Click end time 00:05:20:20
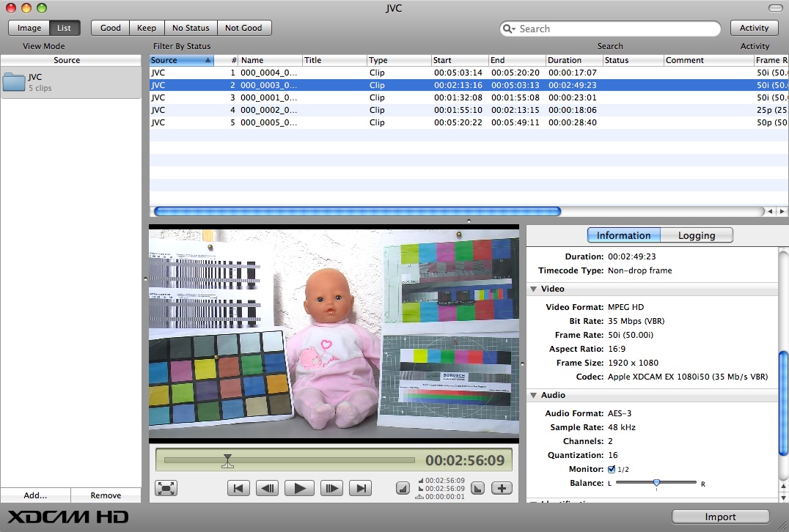Viewport: 789px width, 532px height. [515, 73]
